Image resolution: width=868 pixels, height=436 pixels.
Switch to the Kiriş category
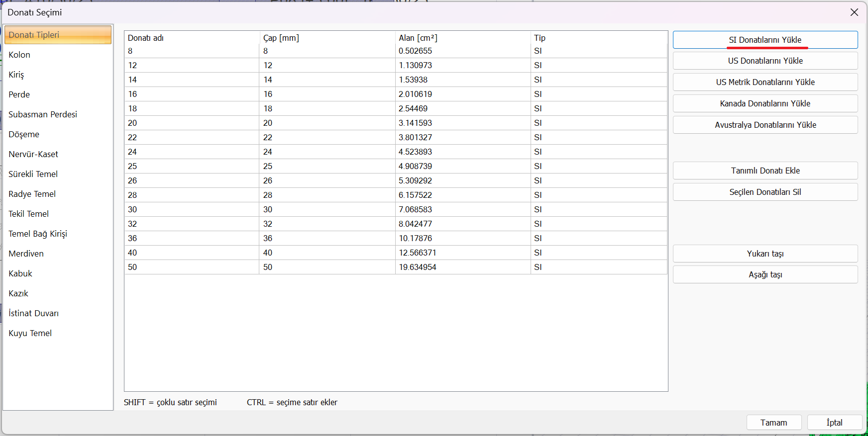tap(16, 75)
